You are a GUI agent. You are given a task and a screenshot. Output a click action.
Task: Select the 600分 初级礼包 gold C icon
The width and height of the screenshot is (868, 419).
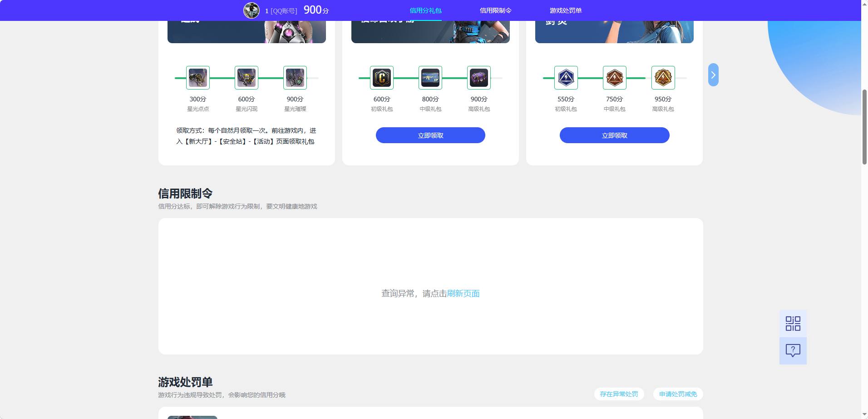382,78
